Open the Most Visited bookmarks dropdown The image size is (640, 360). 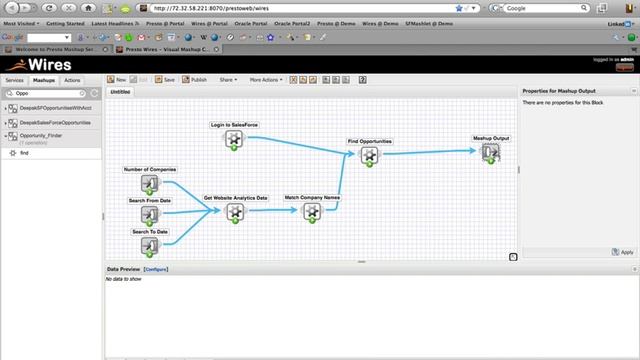click(21, 24)
